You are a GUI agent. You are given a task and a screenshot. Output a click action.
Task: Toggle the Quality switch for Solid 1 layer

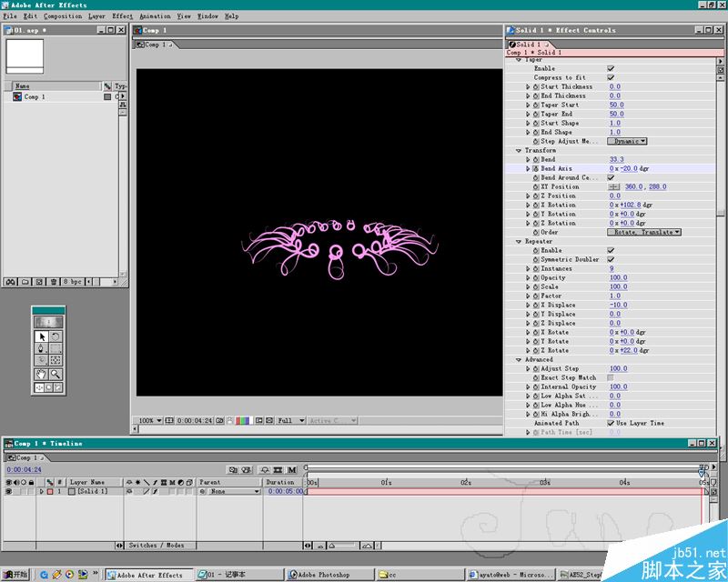coord(146,491)
